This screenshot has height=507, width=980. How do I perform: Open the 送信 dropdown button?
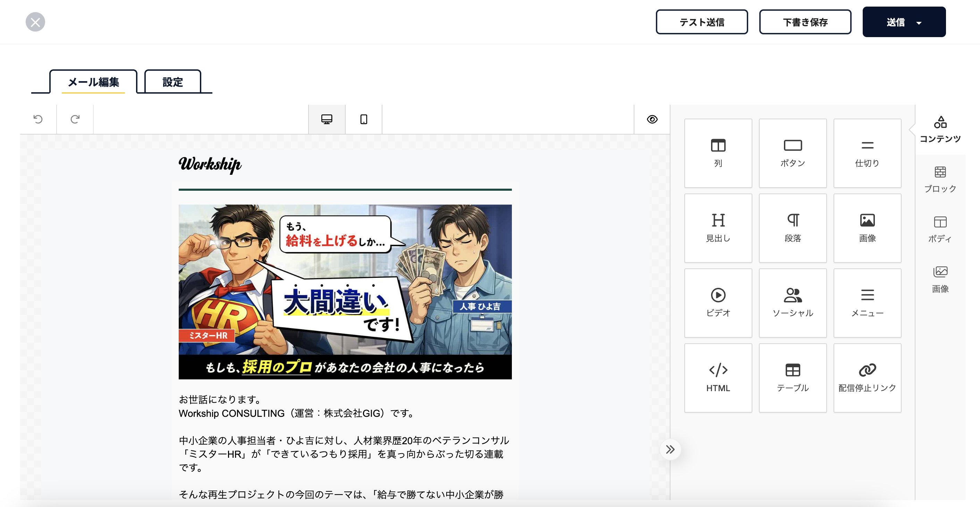coord(904,22)
